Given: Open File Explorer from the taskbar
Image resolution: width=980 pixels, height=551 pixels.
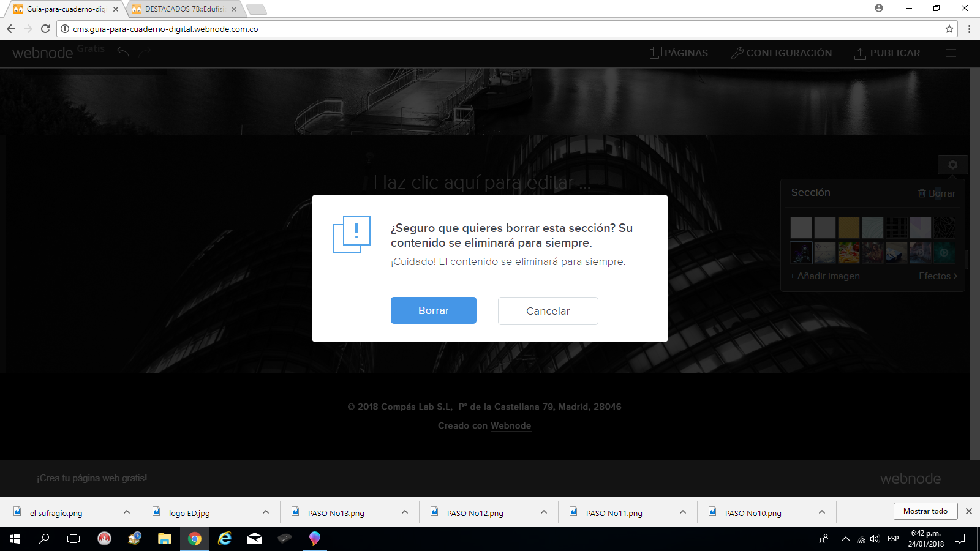Looking at the screenshot, I should pyautogui.click(x=164, y=539).
